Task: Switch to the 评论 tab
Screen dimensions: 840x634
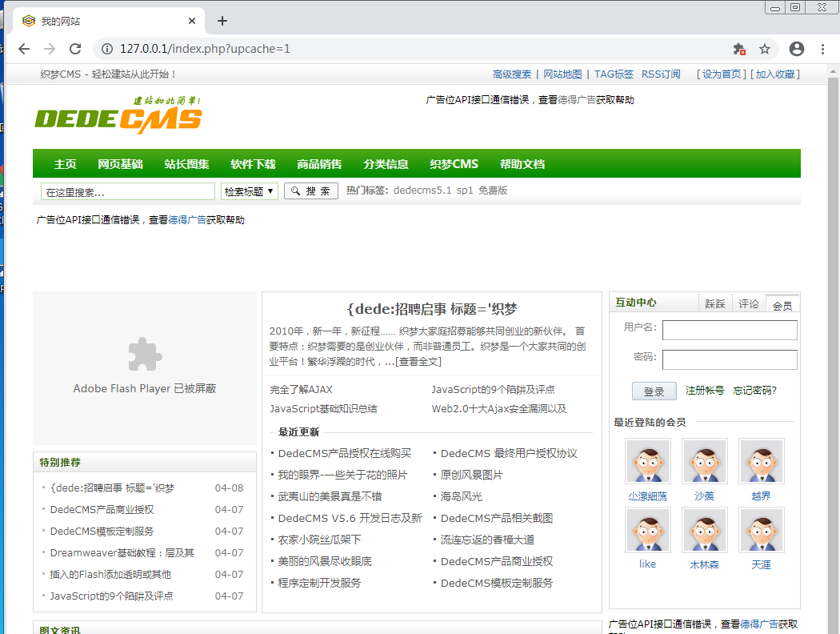Action: pos(748,303)
